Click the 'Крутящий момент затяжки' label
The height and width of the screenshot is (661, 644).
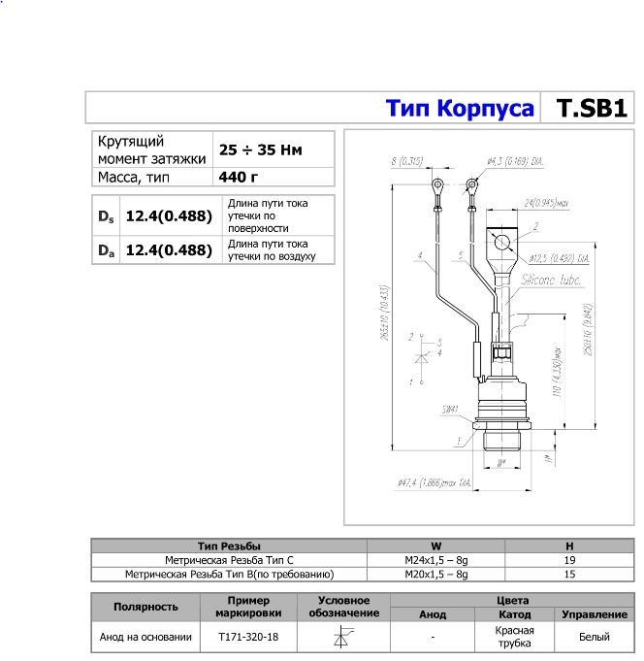coord(151,150)
